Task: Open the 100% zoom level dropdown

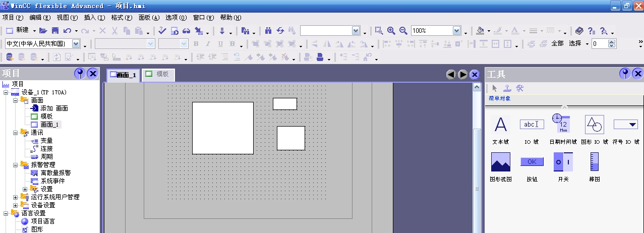Action: [458, 31]
